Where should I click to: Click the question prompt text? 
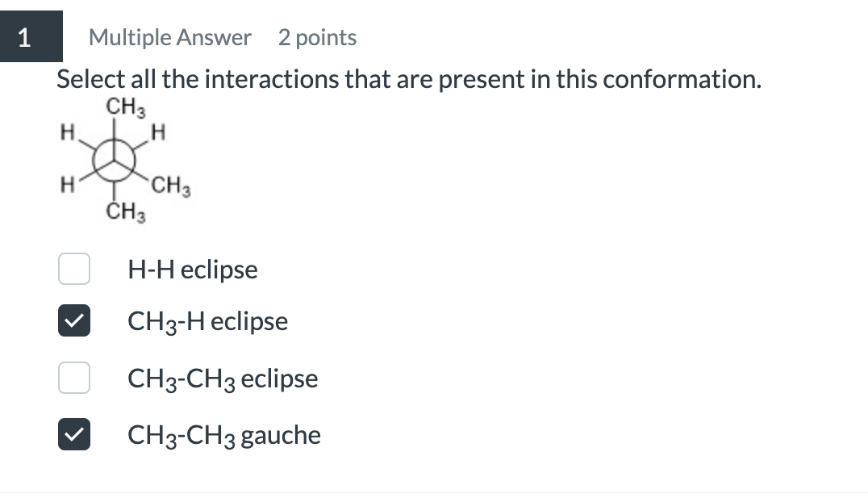click(407, 78)
